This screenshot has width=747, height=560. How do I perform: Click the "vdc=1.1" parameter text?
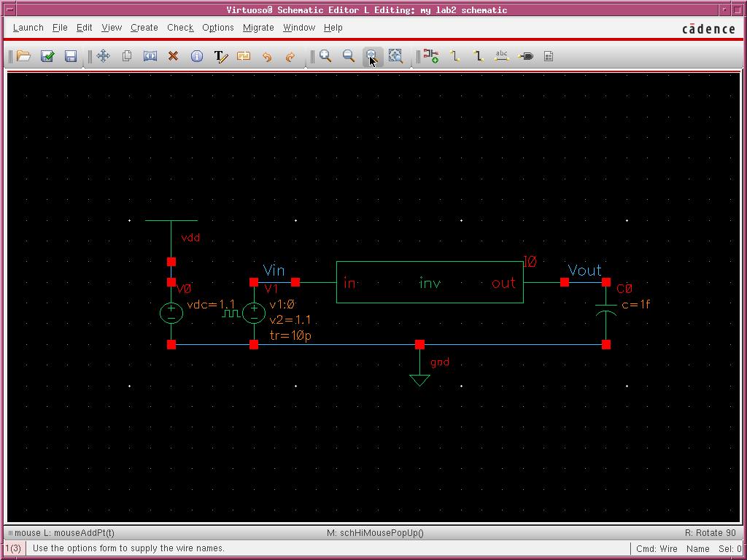point(211,305)
